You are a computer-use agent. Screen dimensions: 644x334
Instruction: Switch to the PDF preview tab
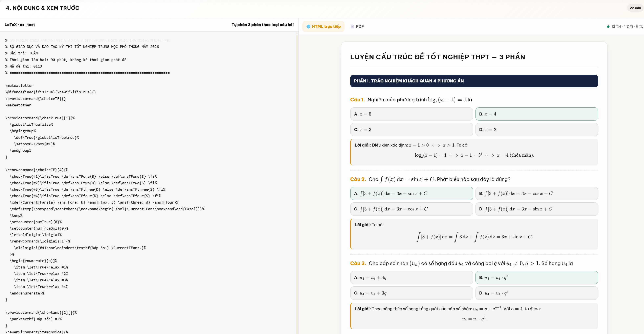(357, 26)
